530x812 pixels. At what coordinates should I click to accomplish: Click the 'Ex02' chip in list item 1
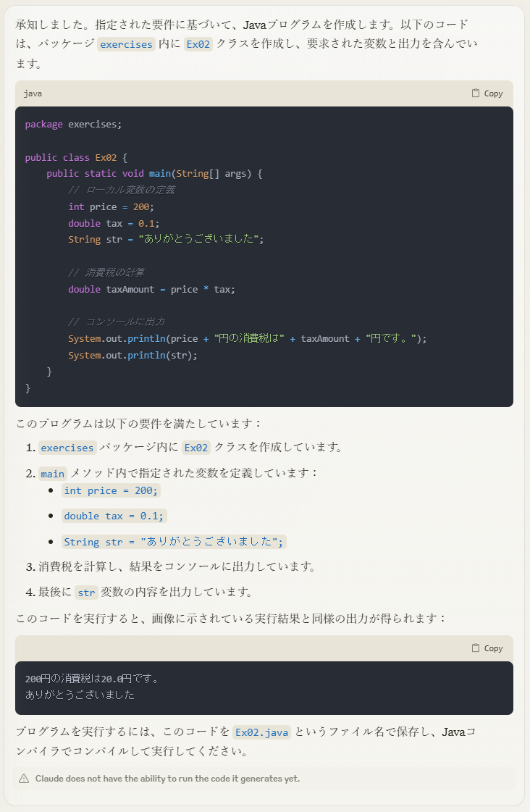point(196,448)
